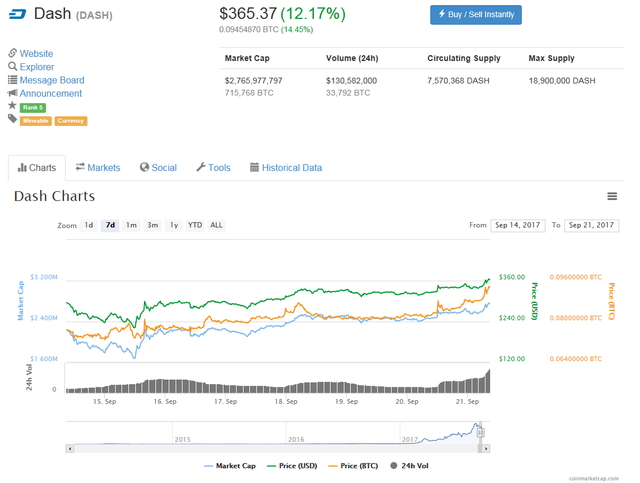
Task: Click the megaphone icon beside Announcement
Action: pos(13,93)
